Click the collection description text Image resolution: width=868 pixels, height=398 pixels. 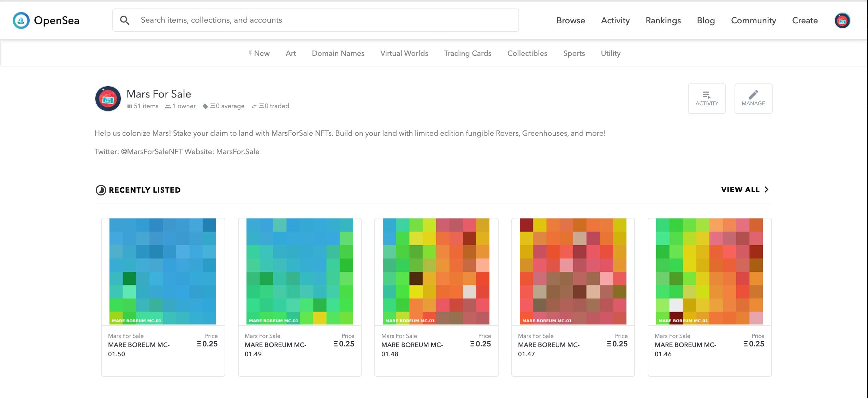pos(350,133)
